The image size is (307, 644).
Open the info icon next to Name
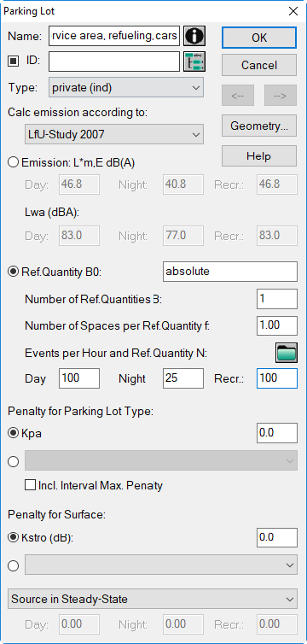pyautogui.click(x=194, y=36)
